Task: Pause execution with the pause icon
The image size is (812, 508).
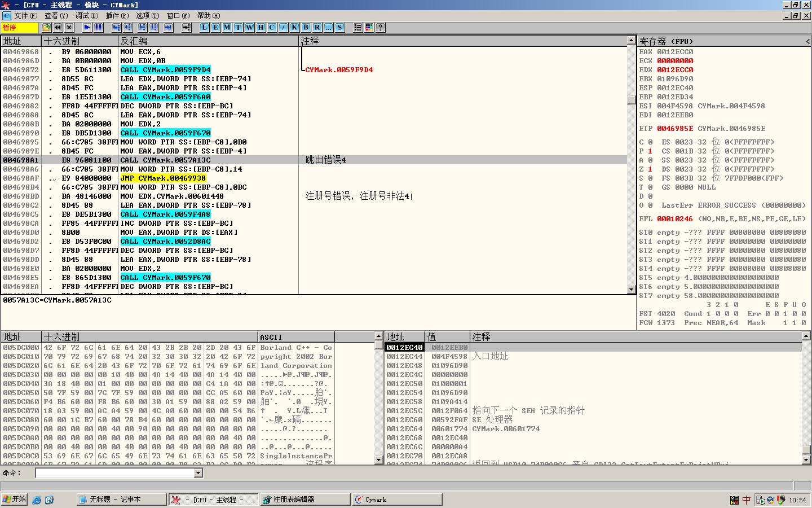Action: pyautogui.click(x=98, y=27)
